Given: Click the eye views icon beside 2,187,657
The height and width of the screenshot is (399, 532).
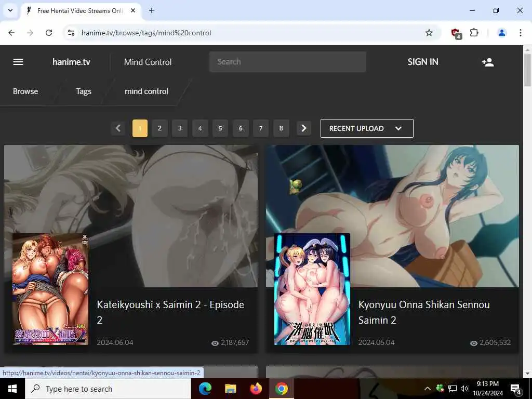Looking at the screenshot, I should (215, 343).
